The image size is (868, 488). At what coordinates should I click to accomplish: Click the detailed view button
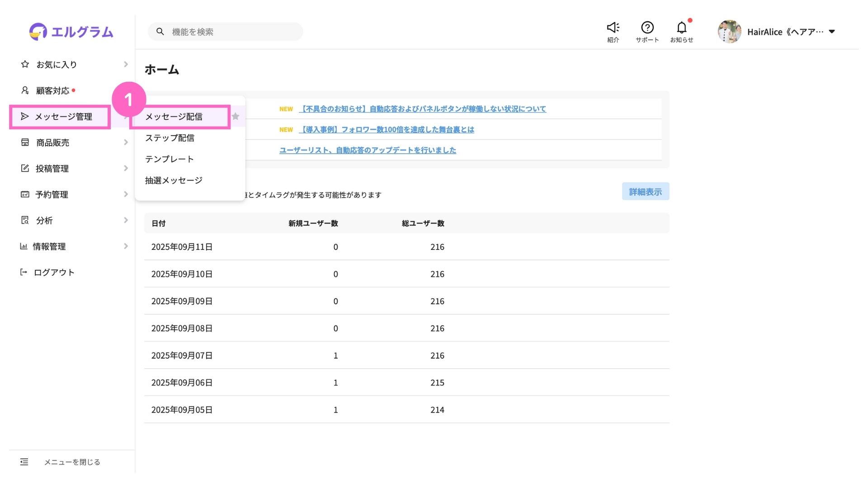click(645, 192)
